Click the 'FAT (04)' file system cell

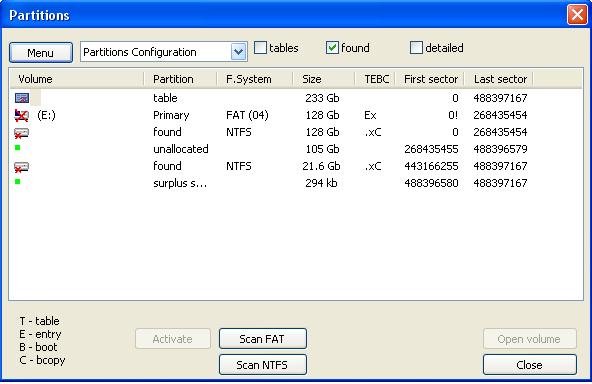click(x=247, y=115)
